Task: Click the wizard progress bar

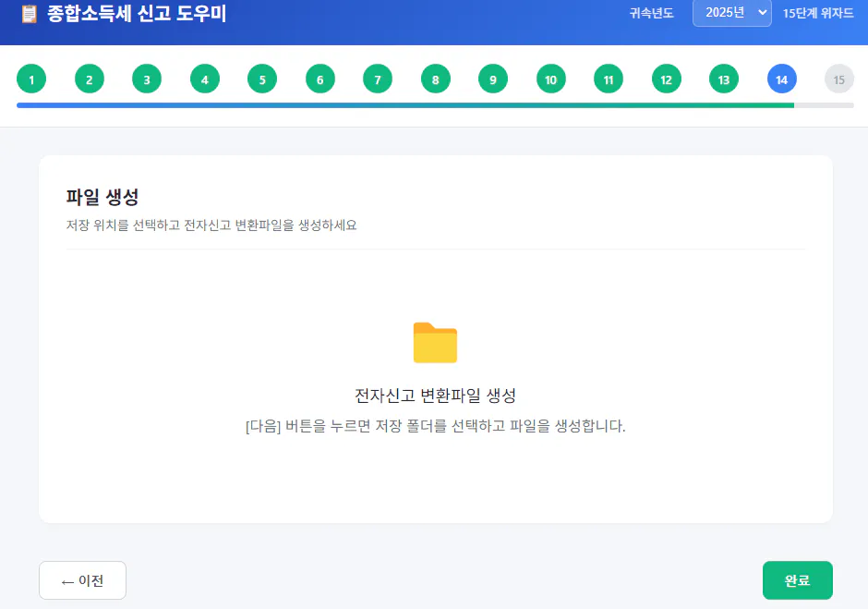Action: [x=435, y=105]
